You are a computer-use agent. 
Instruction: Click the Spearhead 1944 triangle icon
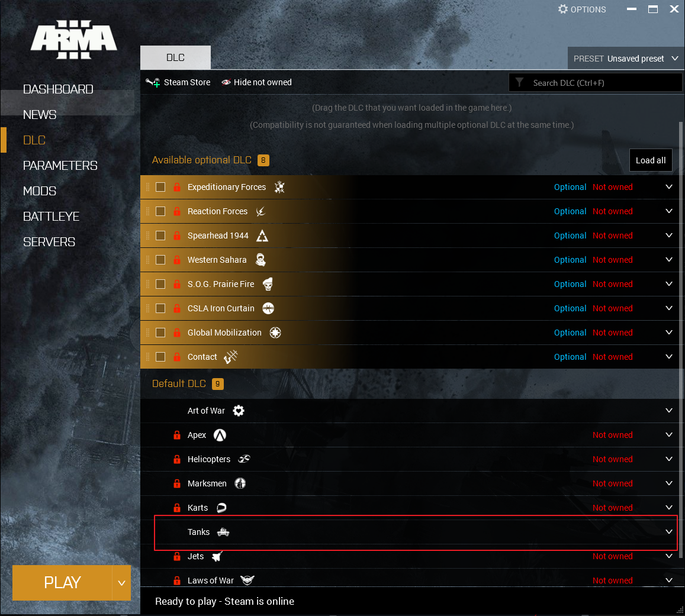pos(262,236)
